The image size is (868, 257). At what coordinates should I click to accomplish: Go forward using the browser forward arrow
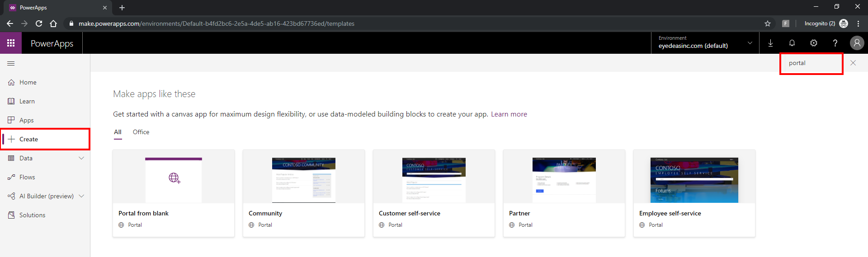point(24,23)
